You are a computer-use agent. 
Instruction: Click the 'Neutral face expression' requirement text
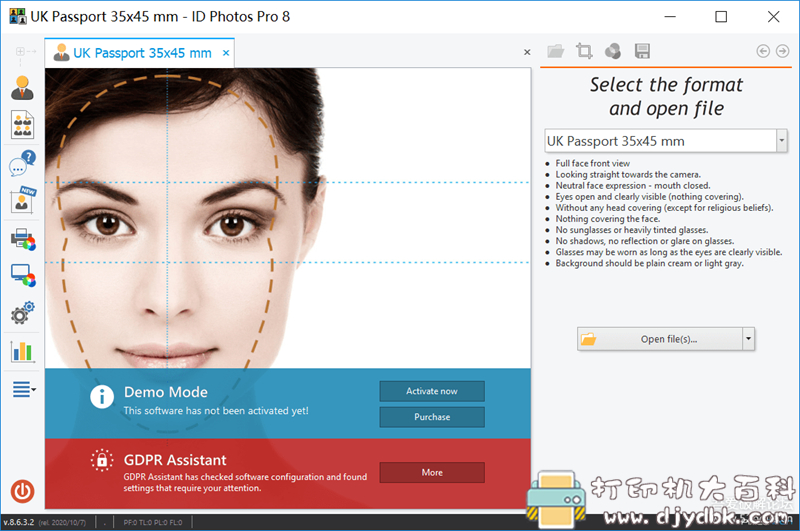(x=633, y=186)
